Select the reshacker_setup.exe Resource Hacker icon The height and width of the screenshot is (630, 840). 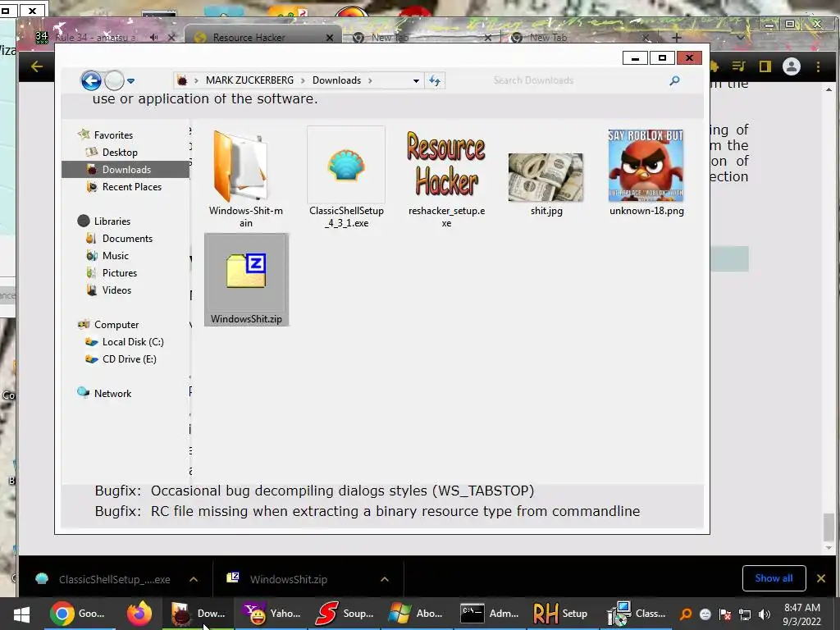pos(446,164)
